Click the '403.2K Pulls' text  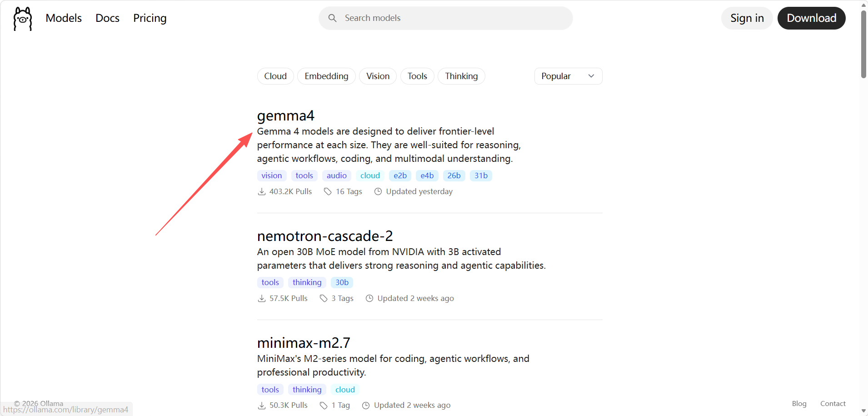(x=291, y=192)
